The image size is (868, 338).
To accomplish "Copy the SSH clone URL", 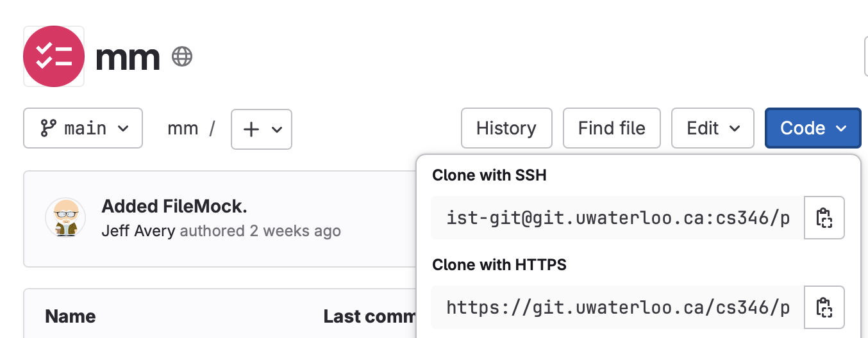I will click(824, 218).
